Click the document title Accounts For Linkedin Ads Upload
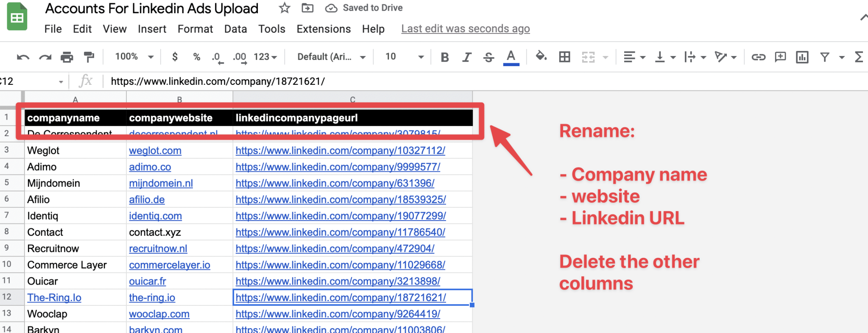 coord(152,8)
